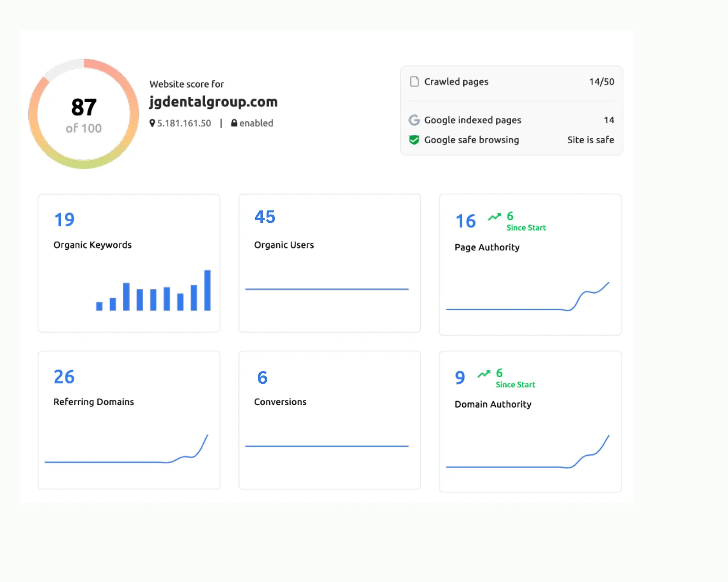
Task: Click the green safe browsing shield icon
Action: pos(414,140)
